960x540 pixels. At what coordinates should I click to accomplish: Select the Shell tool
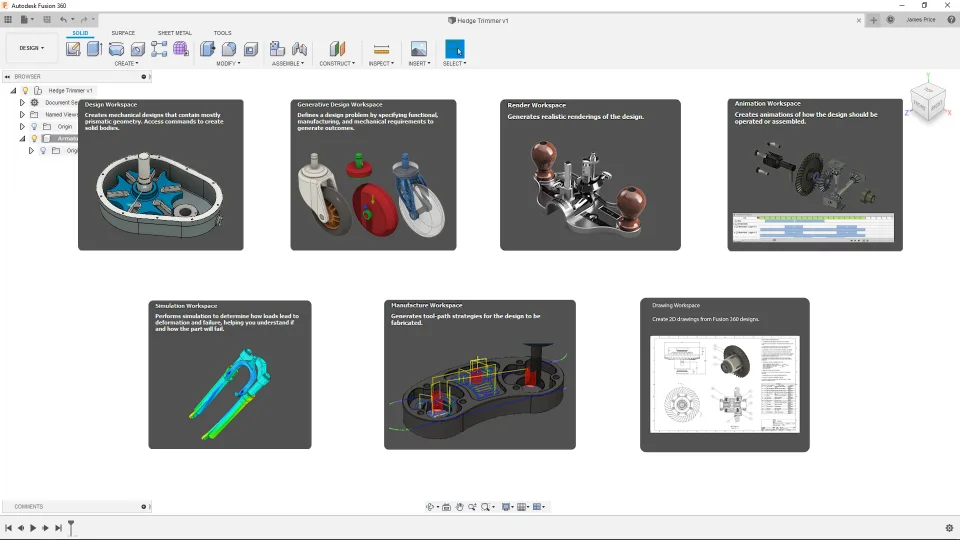251,49
